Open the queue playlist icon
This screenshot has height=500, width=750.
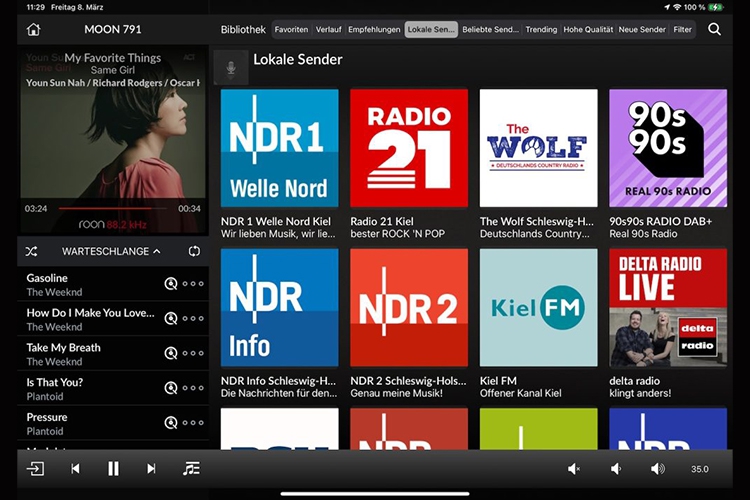click(x=191, y=468)
